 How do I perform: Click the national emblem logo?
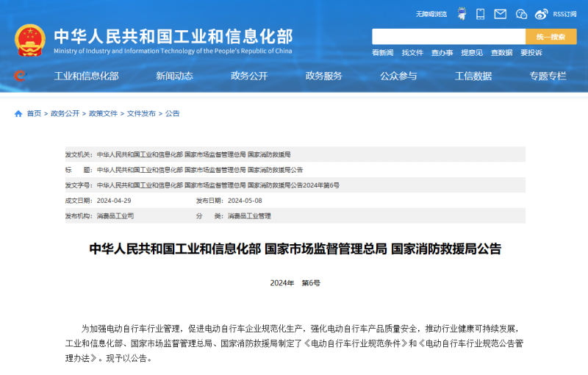pos(30,40)
